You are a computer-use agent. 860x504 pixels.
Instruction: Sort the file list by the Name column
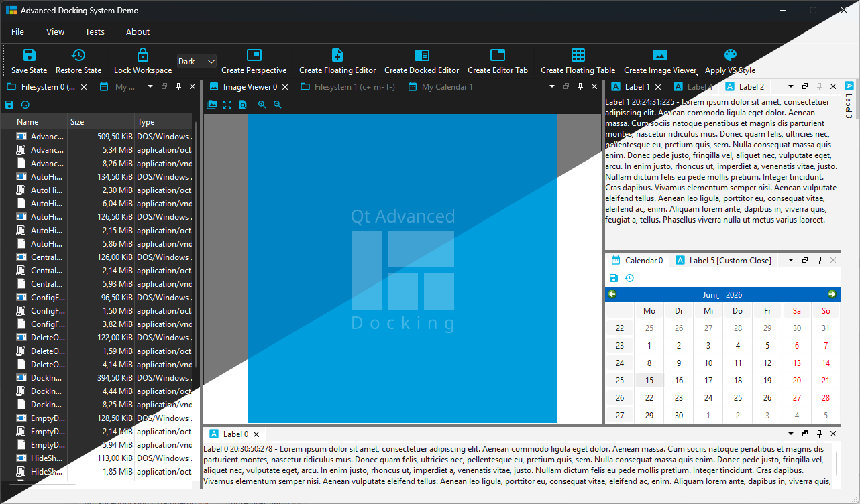click(34, 122)
